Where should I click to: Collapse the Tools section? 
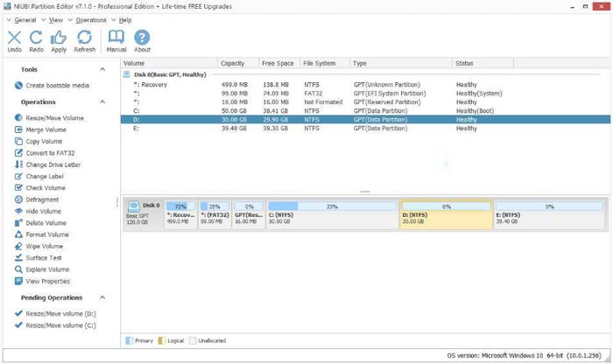[102, 69]
